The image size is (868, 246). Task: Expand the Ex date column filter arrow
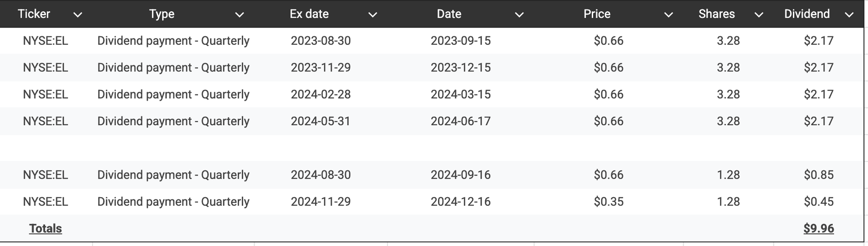tap(373, 14)
